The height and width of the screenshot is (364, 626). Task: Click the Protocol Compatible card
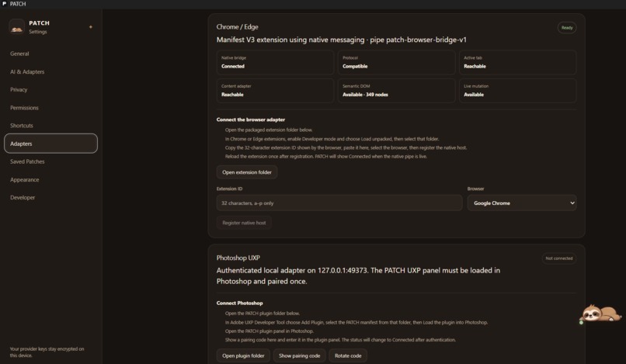[x=396, y=62]
